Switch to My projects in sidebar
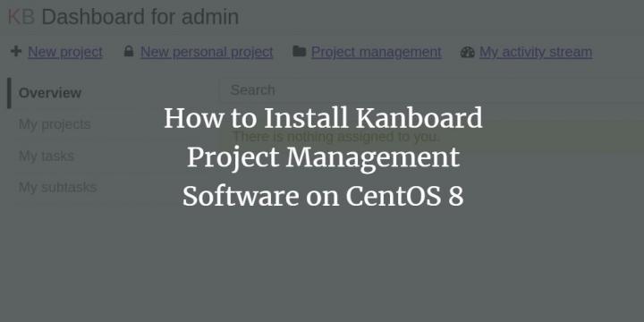Viewport: 644px width, 322px height. click(55, 124)
